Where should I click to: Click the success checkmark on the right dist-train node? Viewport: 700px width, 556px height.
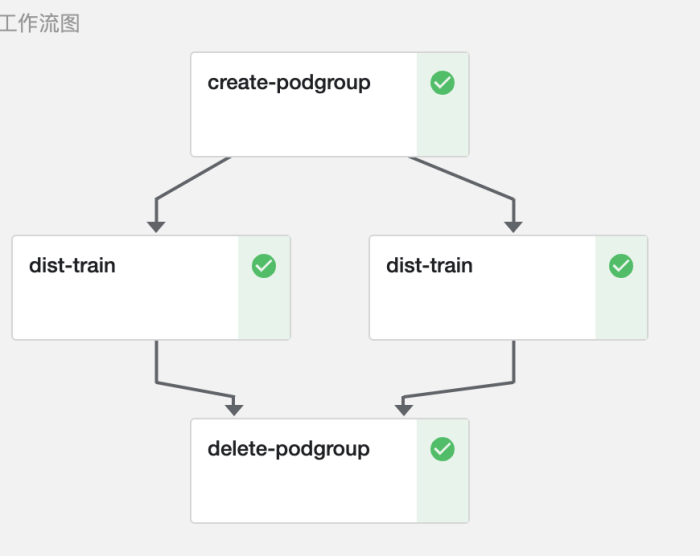[x=621, y=266]
